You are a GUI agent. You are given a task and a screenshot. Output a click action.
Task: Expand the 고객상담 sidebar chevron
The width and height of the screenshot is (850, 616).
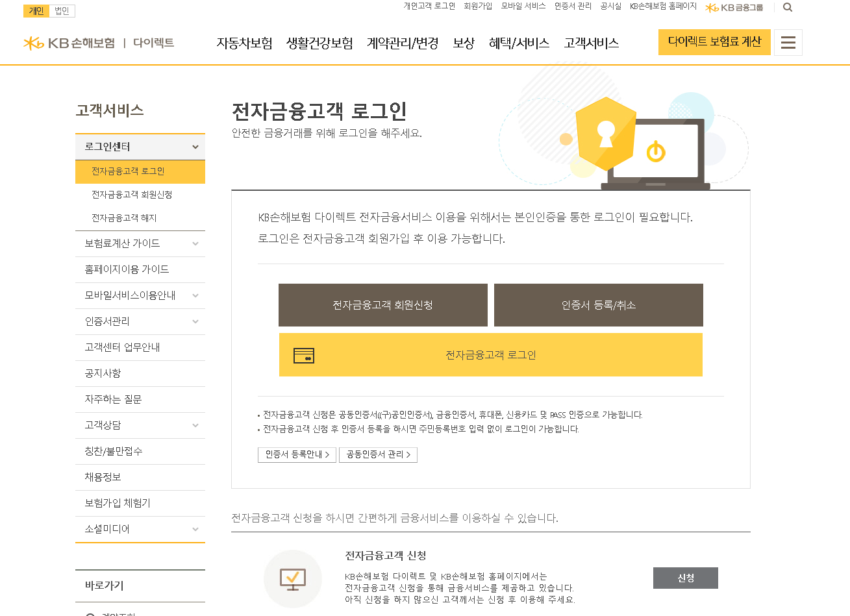pos(195,425)
